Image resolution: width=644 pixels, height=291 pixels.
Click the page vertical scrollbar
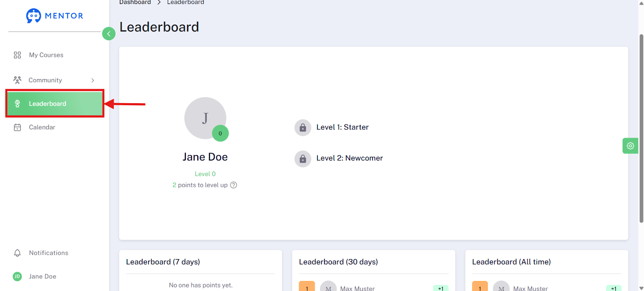pos(641,128)
